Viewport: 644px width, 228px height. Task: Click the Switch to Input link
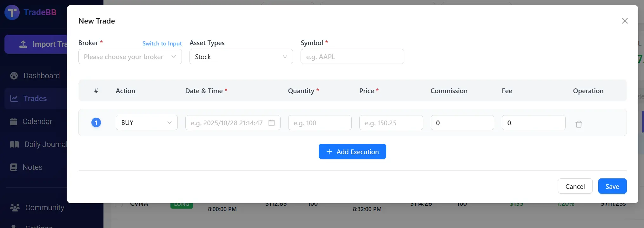point(162,44)
